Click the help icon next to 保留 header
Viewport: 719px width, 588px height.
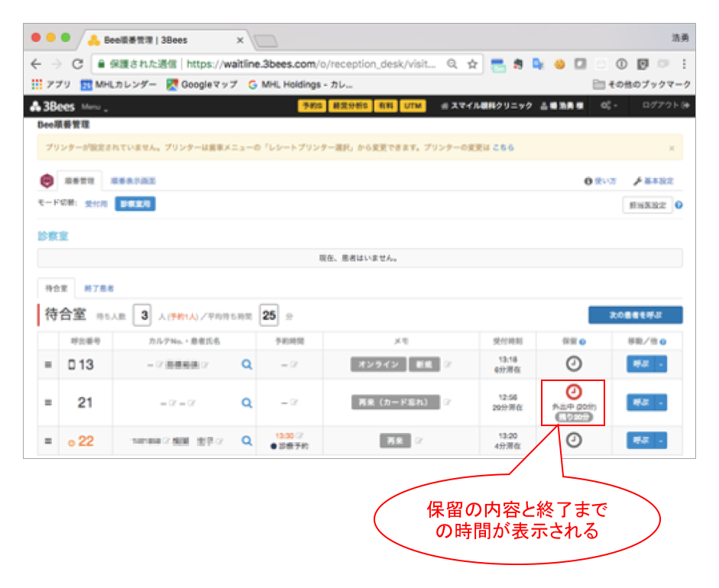point(582,342)
